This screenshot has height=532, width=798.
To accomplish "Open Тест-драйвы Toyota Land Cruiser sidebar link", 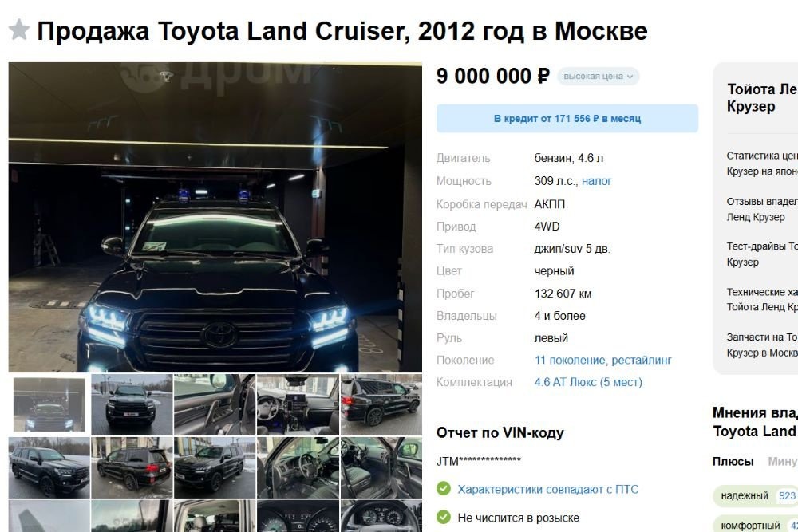I will tap(762, 254).
